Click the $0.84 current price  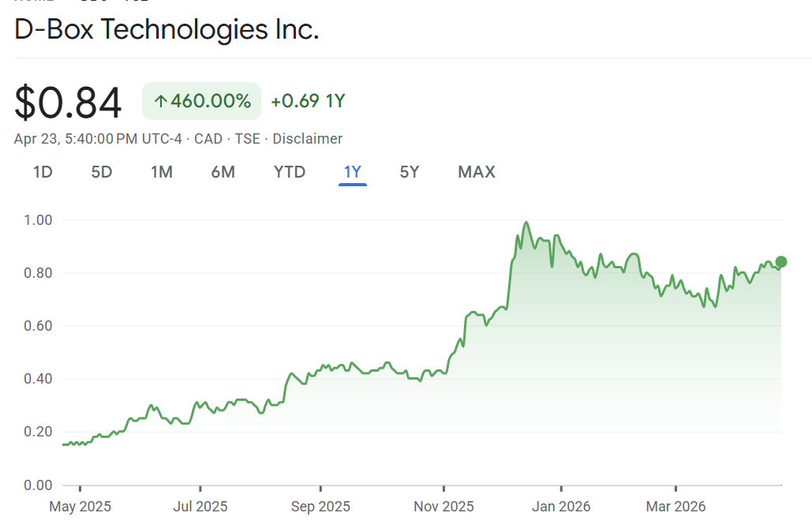pyautogui.click(x=69, y=103)
